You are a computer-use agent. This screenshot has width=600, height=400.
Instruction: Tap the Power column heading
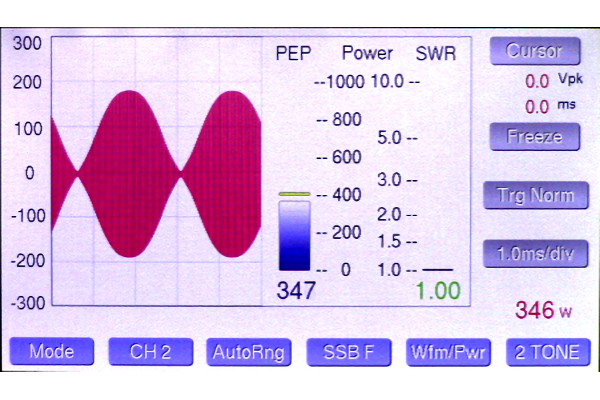click(367, 53)
